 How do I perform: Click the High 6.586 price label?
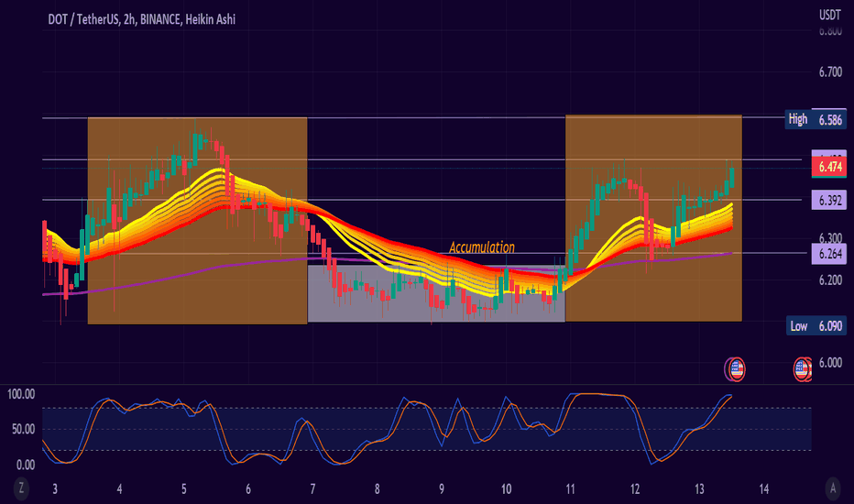point(816,119)
